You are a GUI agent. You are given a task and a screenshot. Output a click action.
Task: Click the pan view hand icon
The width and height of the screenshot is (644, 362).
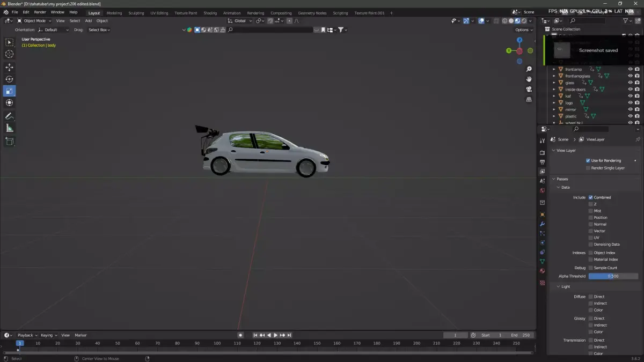pos(529,79)
